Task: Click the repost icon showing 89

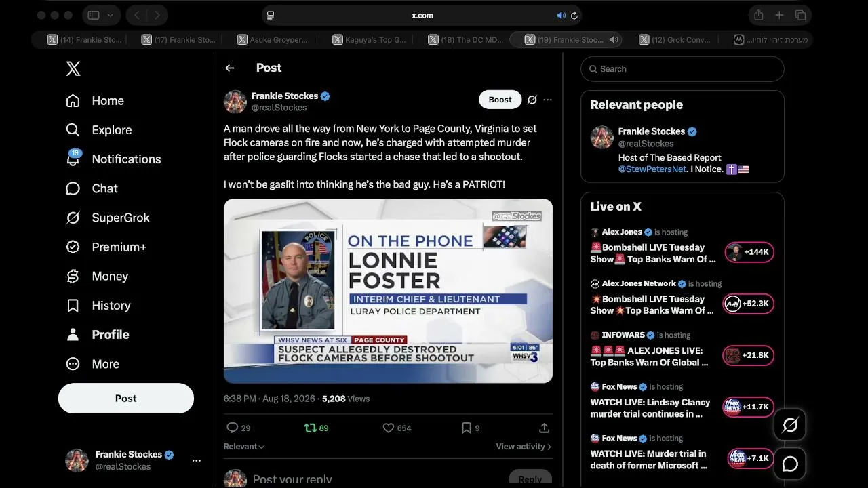Action: tap(310, 428)
